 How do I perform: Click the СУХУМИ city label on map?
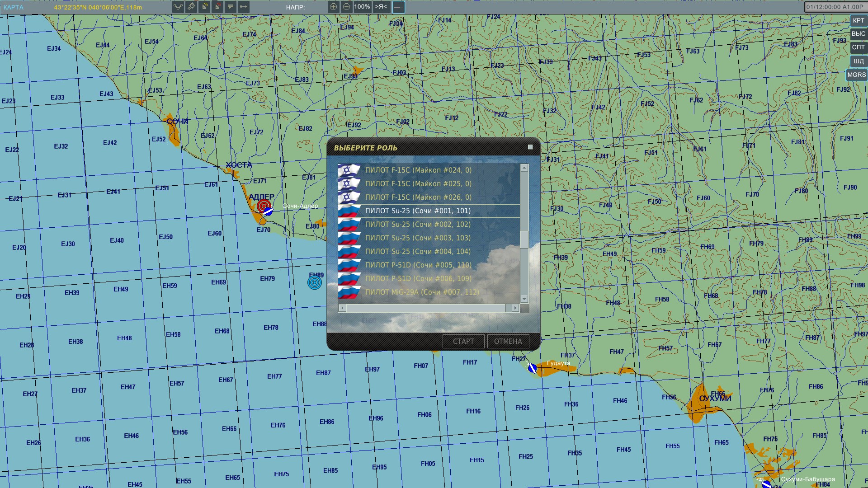click(x=715, y=398)
